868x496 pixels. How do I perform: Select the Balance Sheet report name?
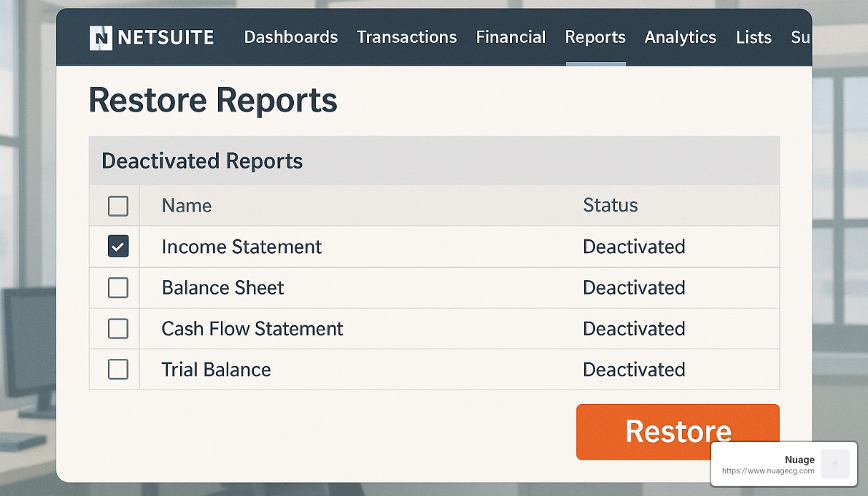[x=222, y=288]
